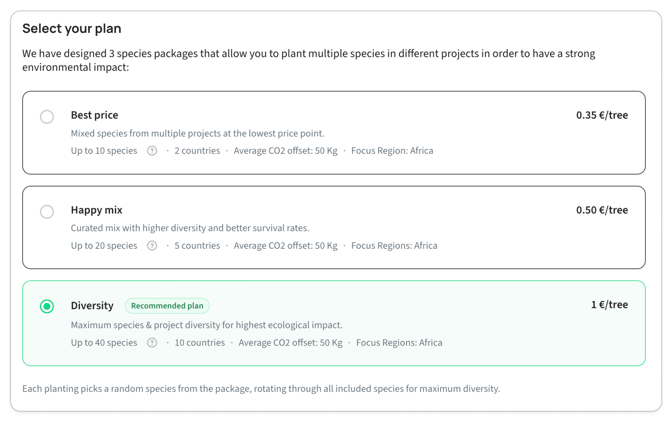The image size is (670, 423).
Task: Click the 5 countries text in Happy mix
Action: pos(197,246)
